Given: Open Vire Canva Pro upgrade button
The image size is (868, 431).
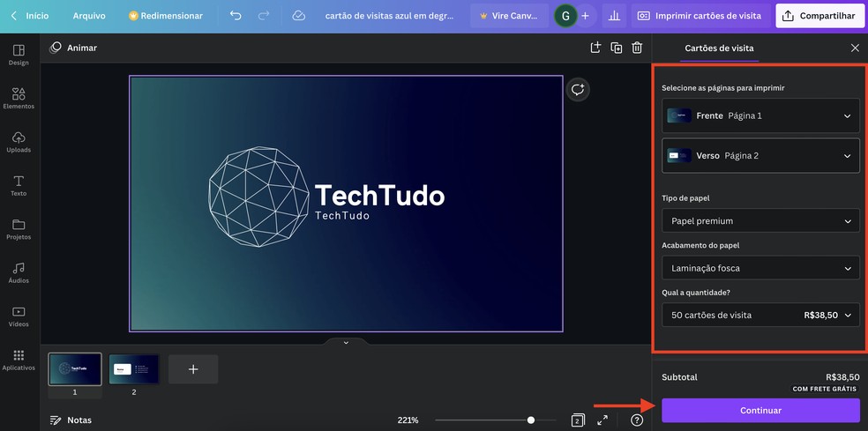Looking at the screenshot, I should [509, 16].
